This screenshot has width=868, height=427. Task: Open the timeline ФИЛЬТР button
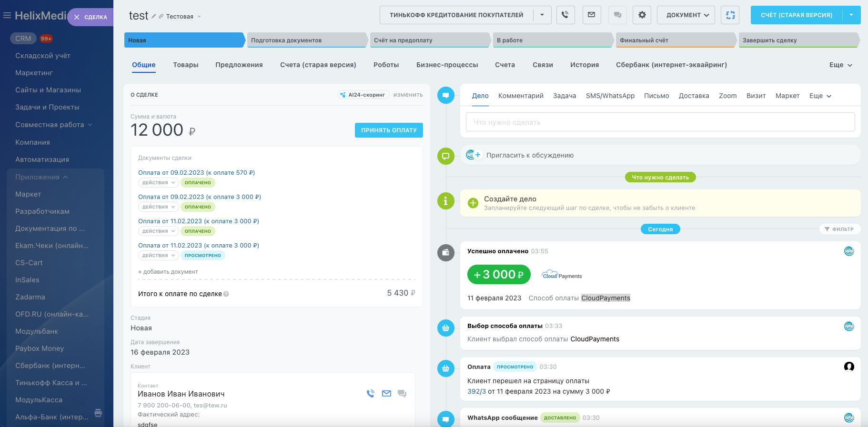coord(839,229)
